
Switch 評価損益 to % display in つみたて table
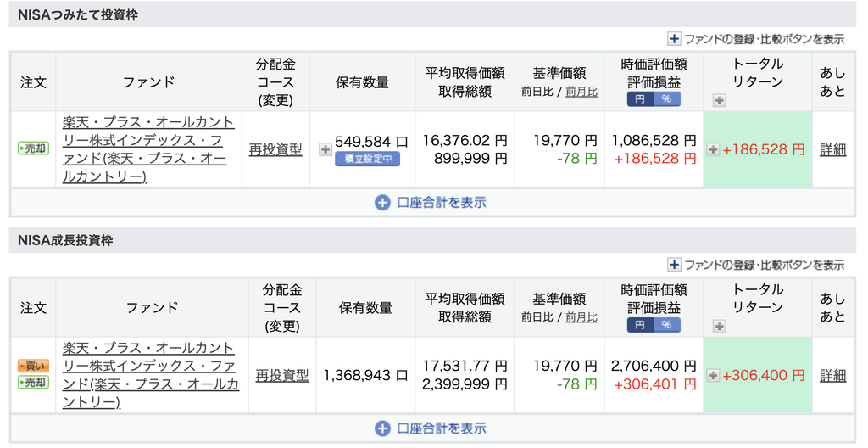666,99
